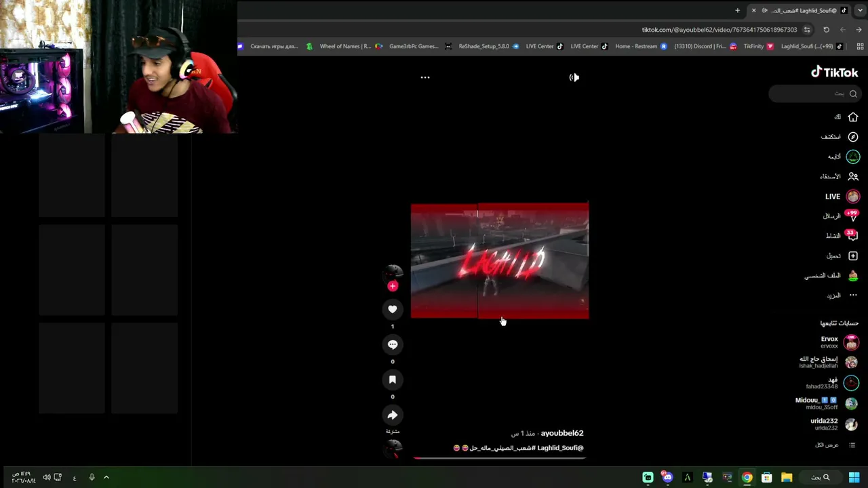Seek on the video progress bar
Image resolution: width=868 pixels, height=488 pixels.
(x=500, y=458)
